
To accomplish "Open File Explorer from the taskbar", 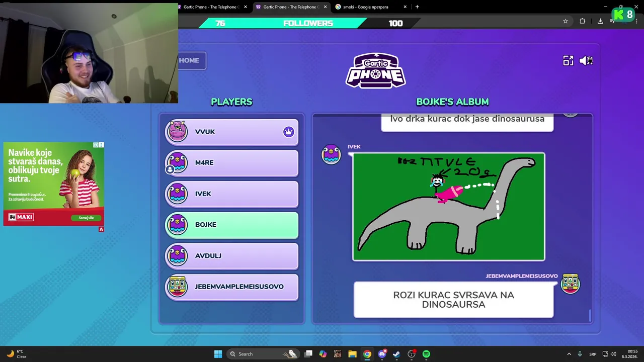I will (x=352, y=354).
